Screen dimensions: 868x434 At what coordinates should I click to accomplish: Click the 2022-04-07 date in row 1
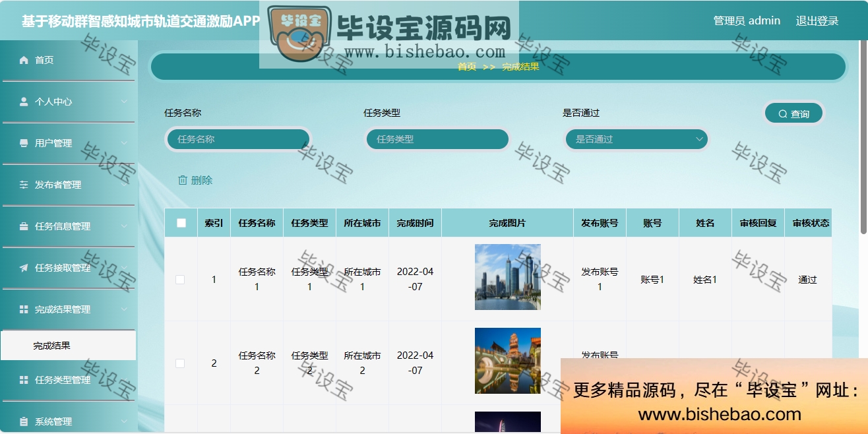click(x=415, y=279)
